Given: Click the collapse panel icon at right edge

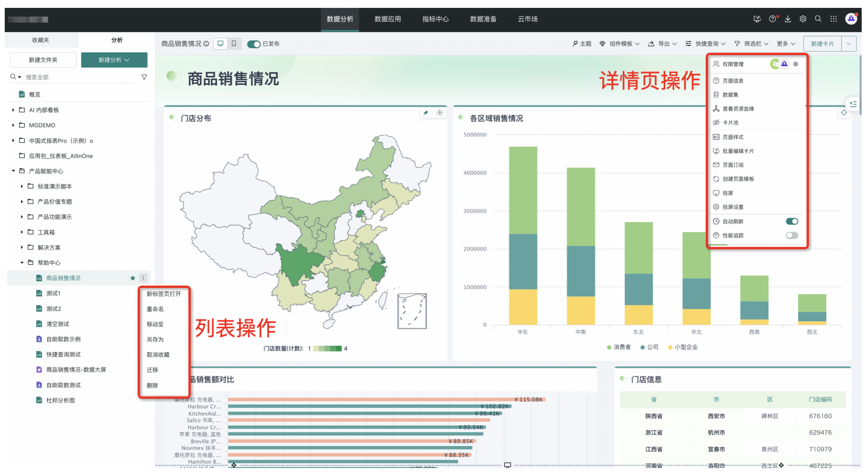Looking at the screenshot, I should [x=853, y=104].
